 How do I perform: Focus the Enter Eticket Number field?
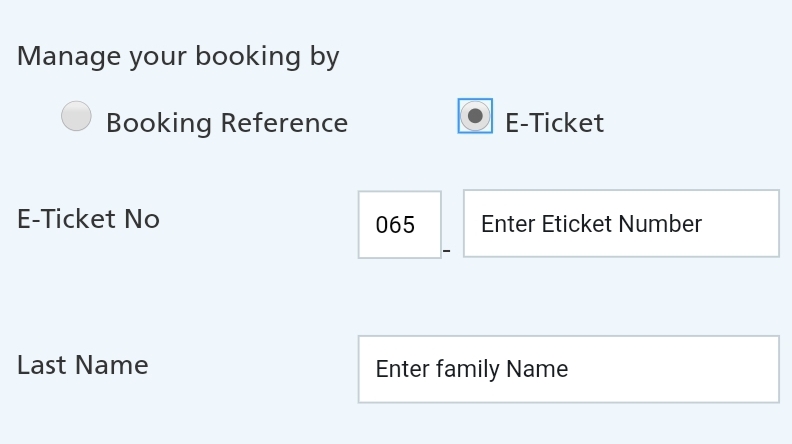[x=621, y=224]
